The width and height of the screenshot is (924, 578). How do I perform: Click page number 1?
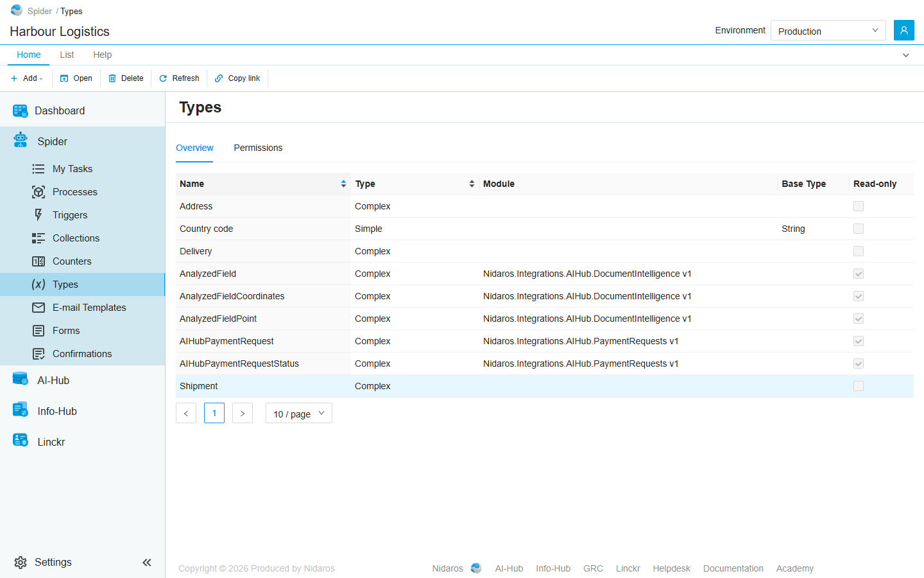[x=214, y=413]
